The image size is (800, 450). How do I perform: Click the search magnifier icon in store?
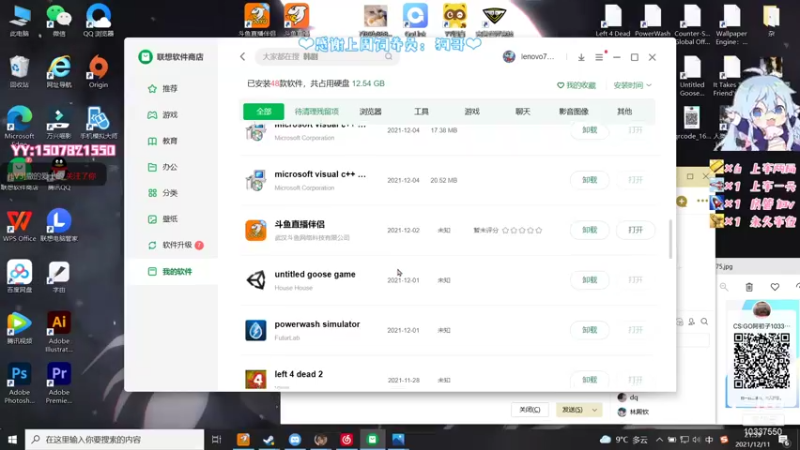tap(389, 57)
